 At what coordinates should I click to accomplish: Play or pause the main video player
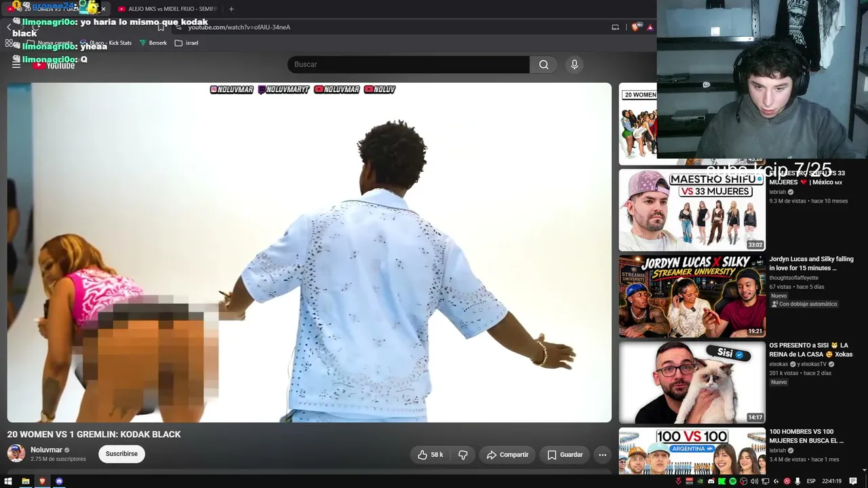[309, 253]
